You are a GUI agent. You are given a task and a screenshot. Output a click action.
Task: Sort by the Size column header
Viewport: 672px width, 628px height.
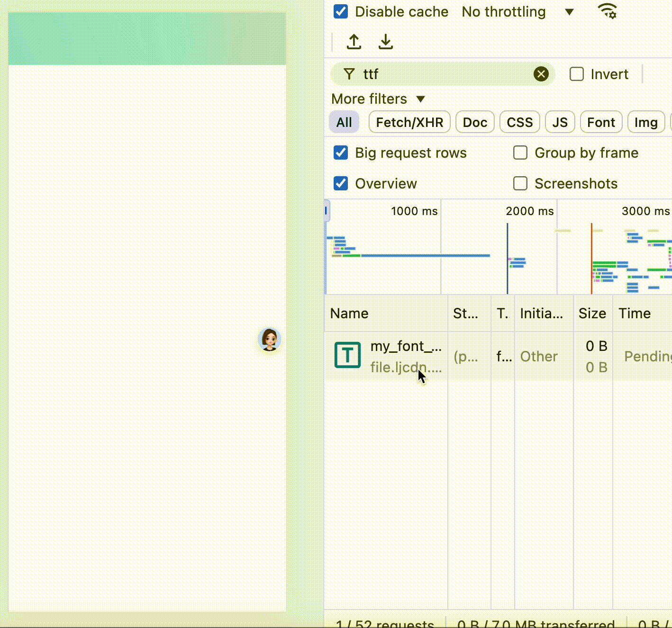tap(593, 313)
